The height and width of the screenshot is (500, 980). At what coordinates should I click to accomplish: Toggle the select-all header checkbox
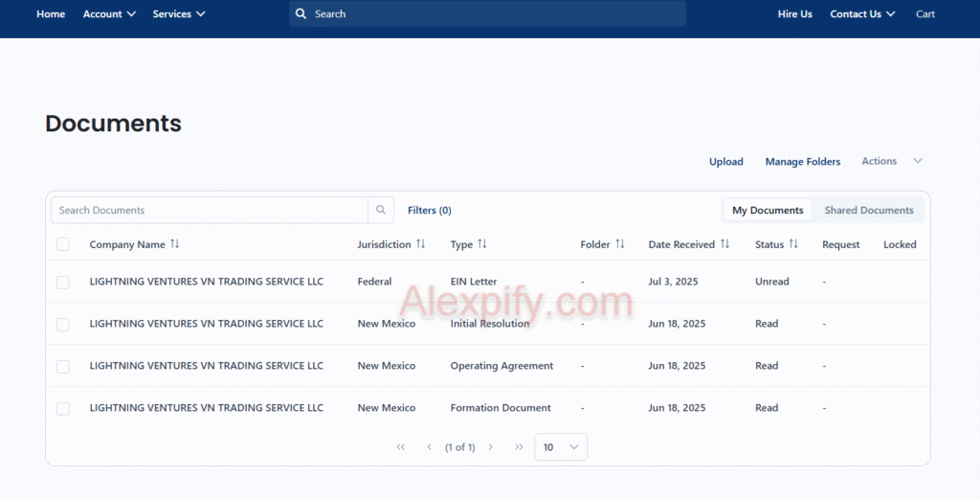[63, 244]
